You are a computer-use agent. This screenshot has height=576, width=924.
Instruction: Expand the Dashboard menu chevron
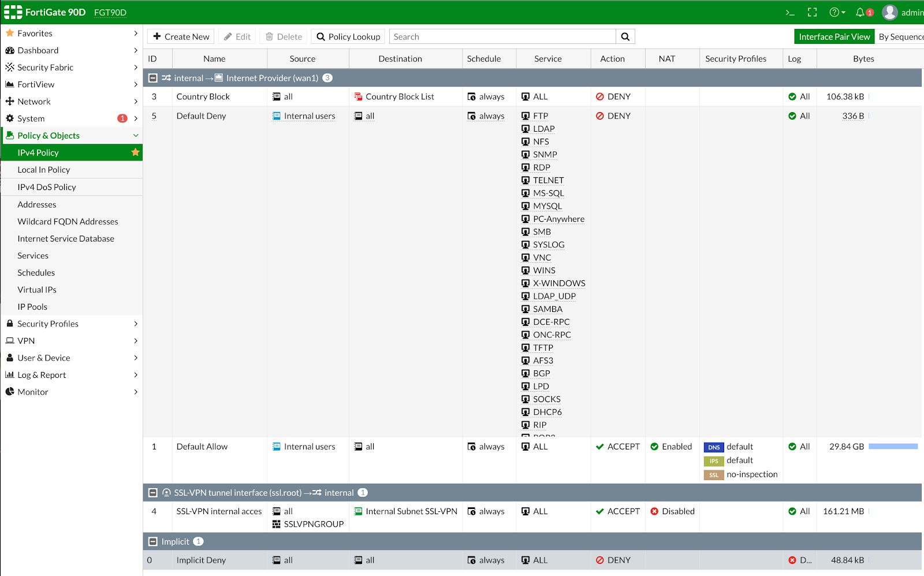136,50
